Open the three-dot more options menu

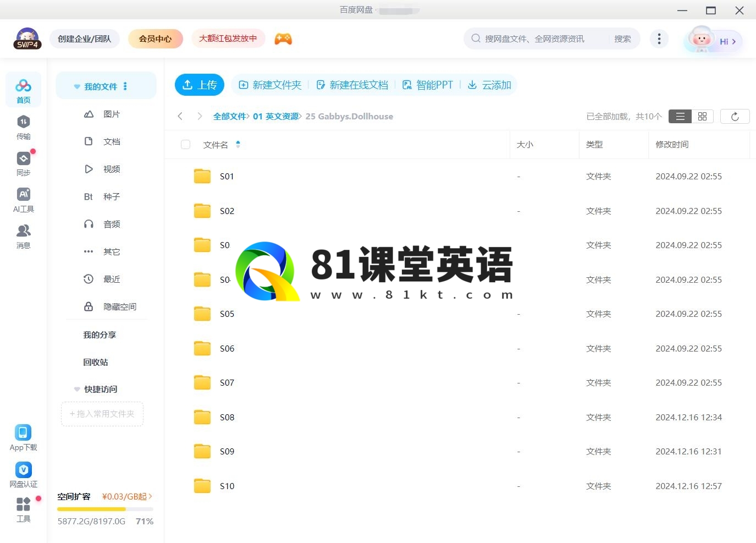click(x=659, y=39)
